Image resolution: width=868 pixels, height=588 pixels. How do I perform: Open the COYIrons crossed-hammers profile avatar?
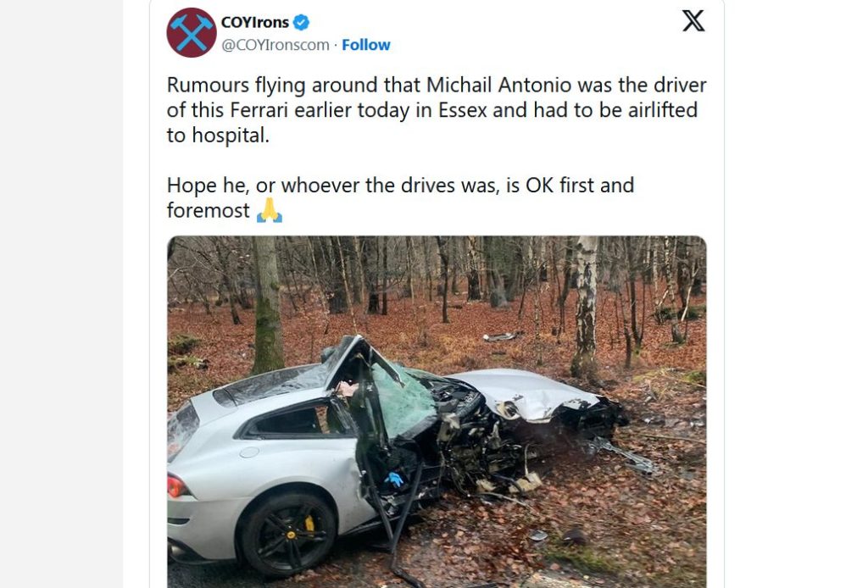(x=191, y=33)
